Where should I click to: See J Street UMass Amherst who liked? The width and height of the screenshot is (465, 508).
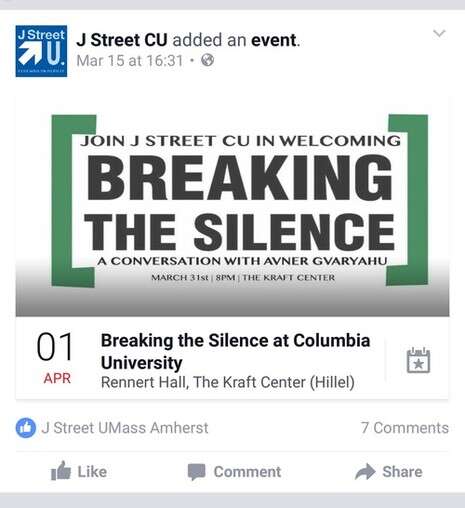pos(125,428)
